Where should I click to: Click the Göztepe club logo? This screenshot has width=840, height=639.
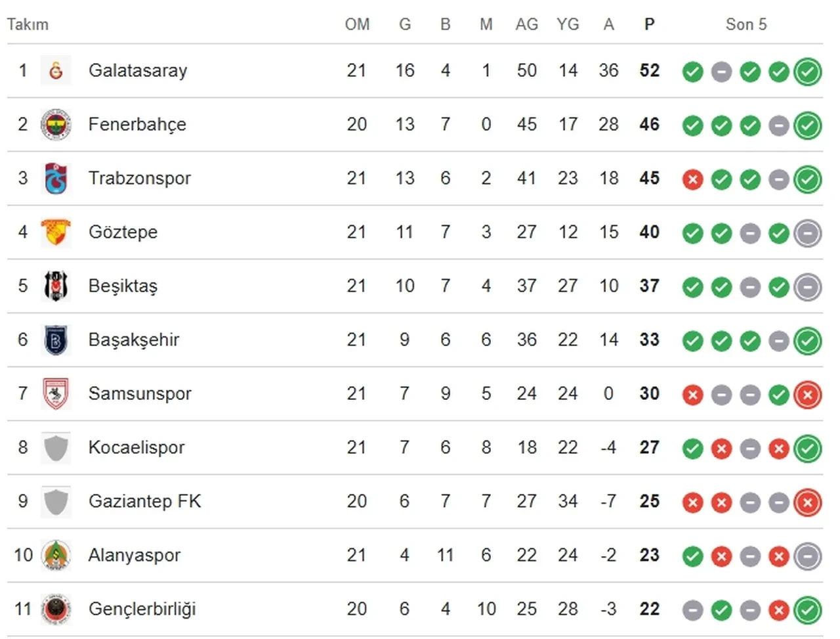(x=56, y=232)
